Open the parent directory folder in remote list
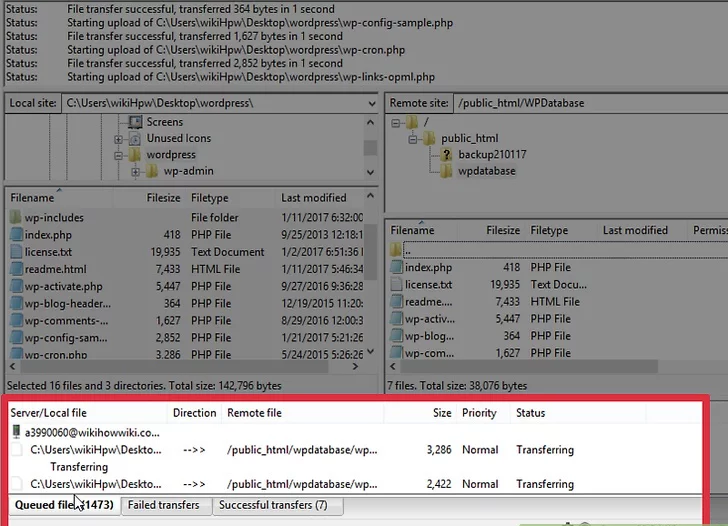Image resolution: width=728 pixels, height=526 pixels. [x=397, y=250]
